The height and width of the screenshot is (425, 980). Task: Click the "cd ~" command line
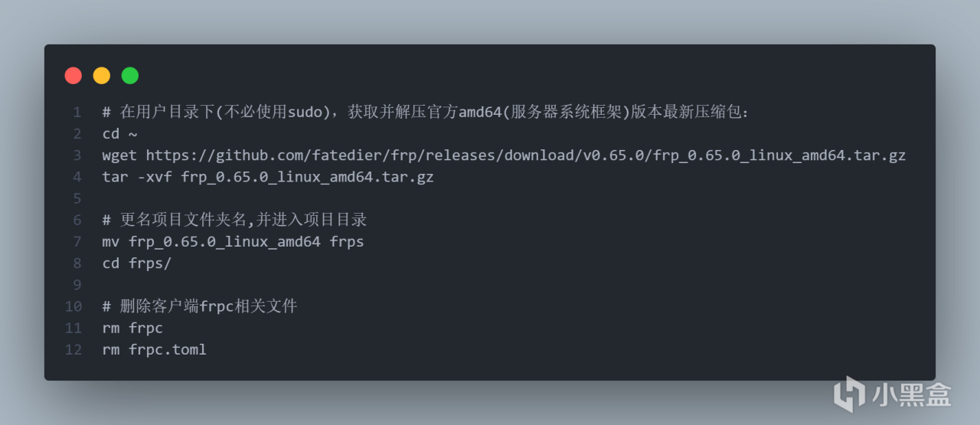pyautogui.click(x=119, y=134)
